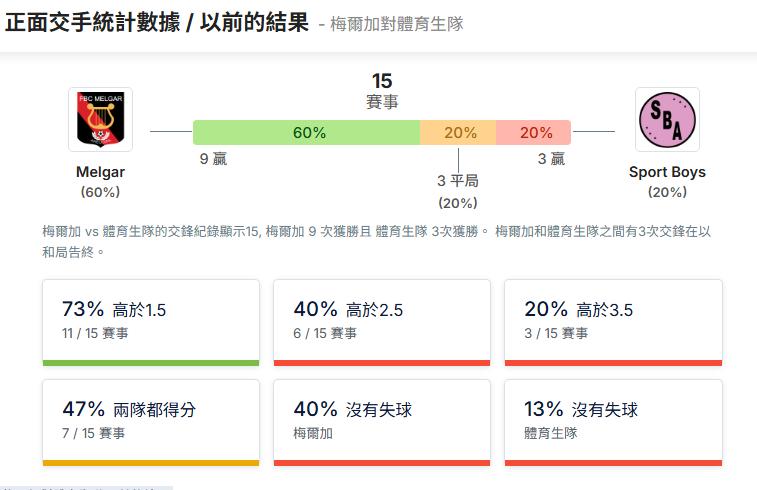The width and height of the screenshot is (757, 490).
Task: Click the head-to-head statistics page heading
Action: (157, 22)
